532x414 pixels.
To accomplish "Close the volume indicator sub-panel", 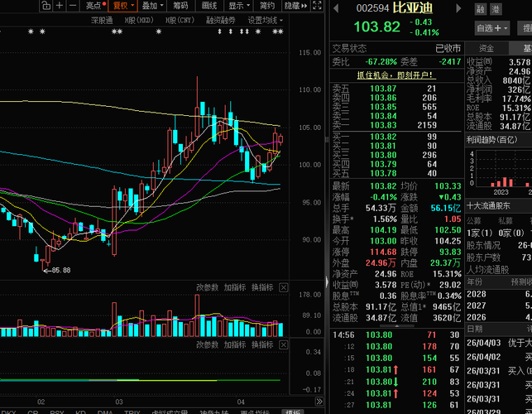I will tap(283, 287).
